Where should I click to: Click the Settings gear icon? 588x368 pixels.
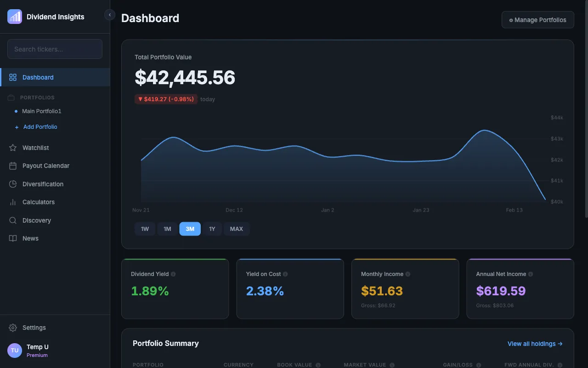coord(13,328)
